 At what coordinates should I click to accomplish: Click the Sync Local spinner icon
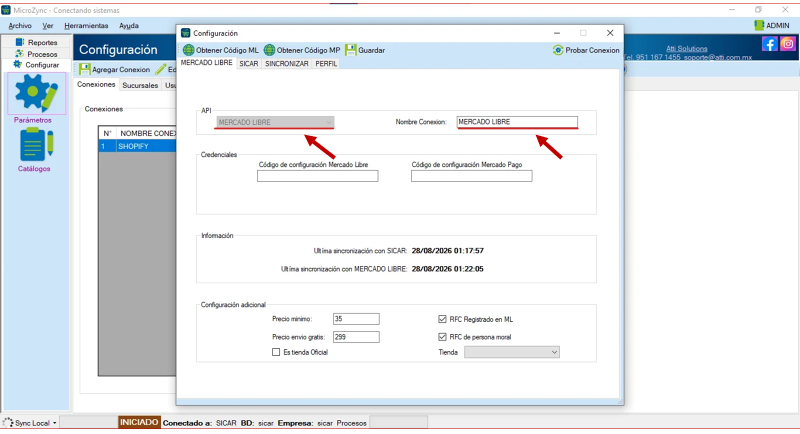8,423
